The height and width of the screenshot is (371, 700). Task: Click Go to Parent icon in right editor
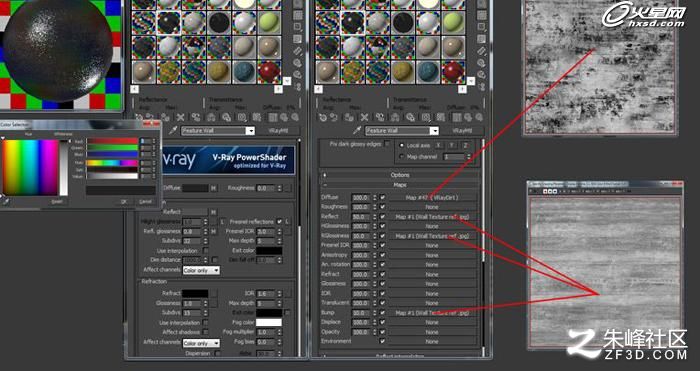click(468, 117)
